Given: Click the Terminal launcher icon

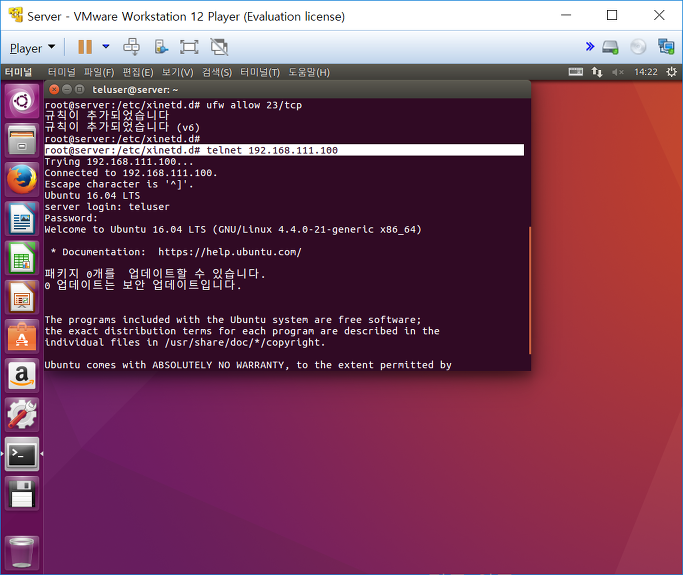Looking at the screenshot, I should (x=22, y=454).
